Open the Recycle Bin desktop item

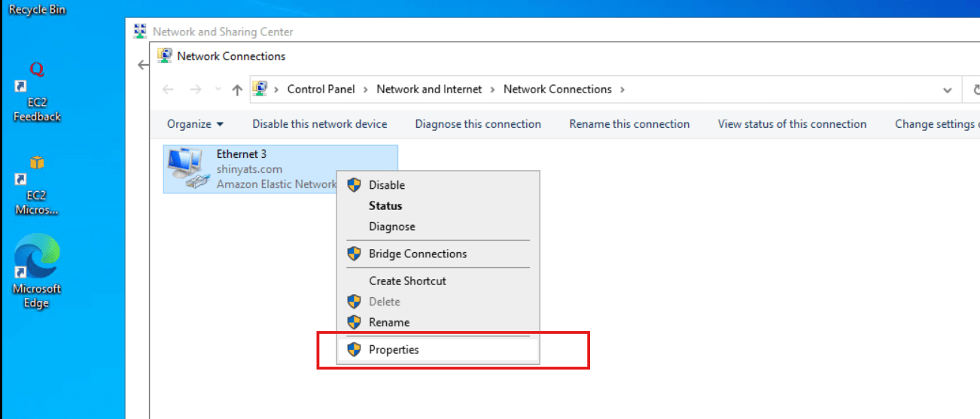[37, 11]
